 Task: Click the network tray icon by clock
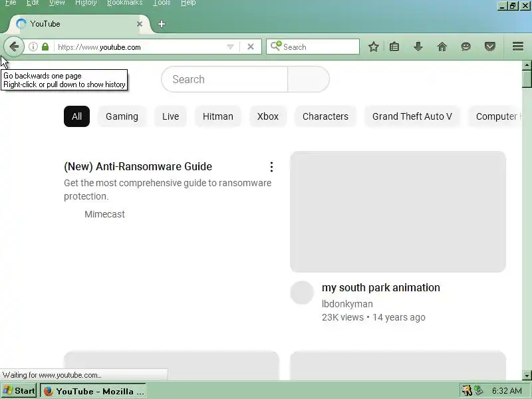point(479,390)
